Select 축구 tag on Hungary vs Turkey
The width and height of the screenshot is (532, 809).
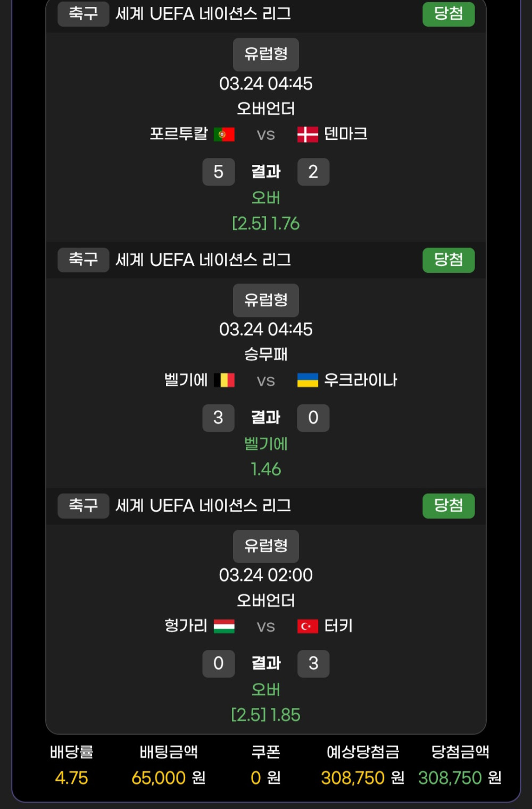click(84, 506)
